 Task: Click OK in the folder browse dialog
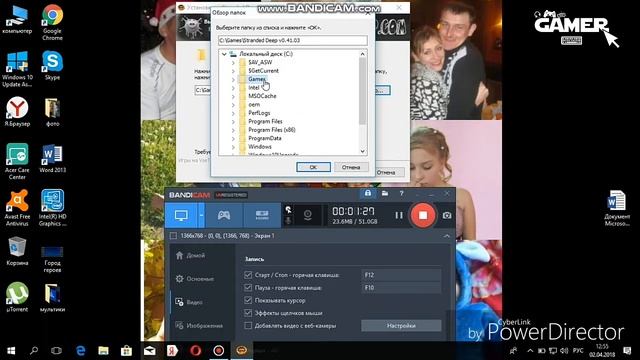[313, 167]
